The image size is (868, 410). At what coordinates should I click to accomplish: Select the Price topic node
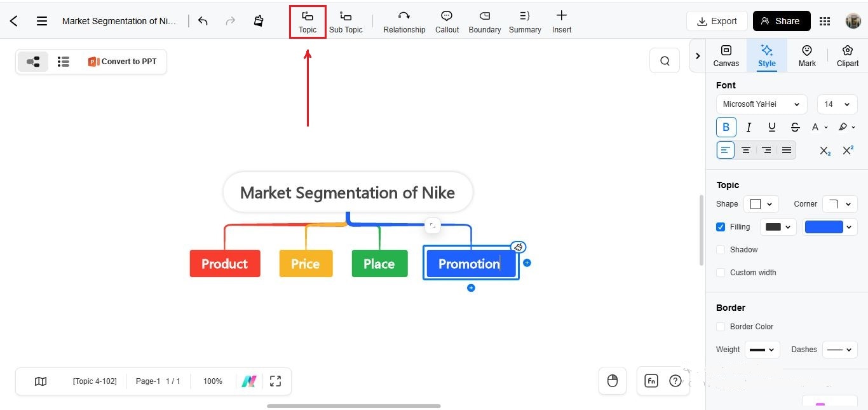click(x=306, y=264)
